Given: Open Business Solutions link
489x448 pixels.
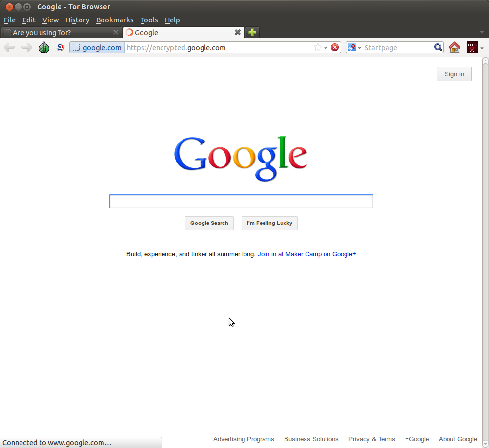Looking at the screenshot, I should pyautogui.click(x=311, y=439).
